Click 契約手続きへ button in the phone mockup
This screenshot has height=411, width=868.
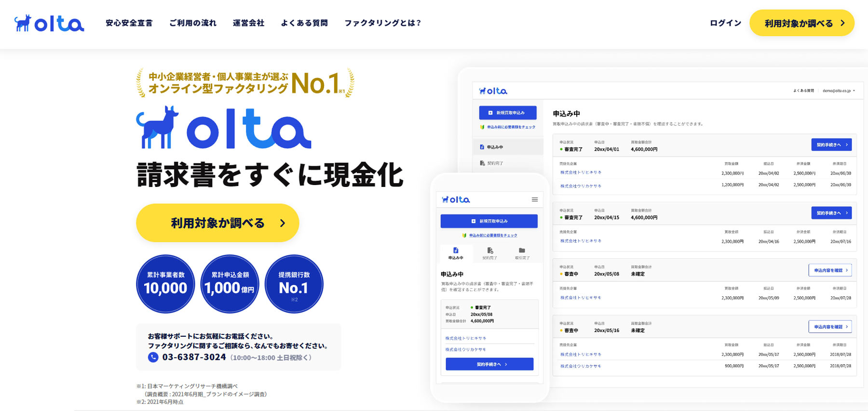click(x=489, y=364)
